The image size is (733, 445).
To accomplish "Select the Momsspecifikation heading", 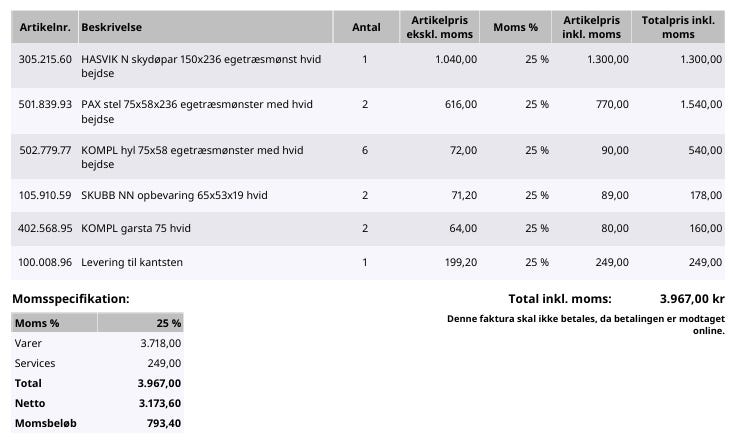I will [71, 299].
